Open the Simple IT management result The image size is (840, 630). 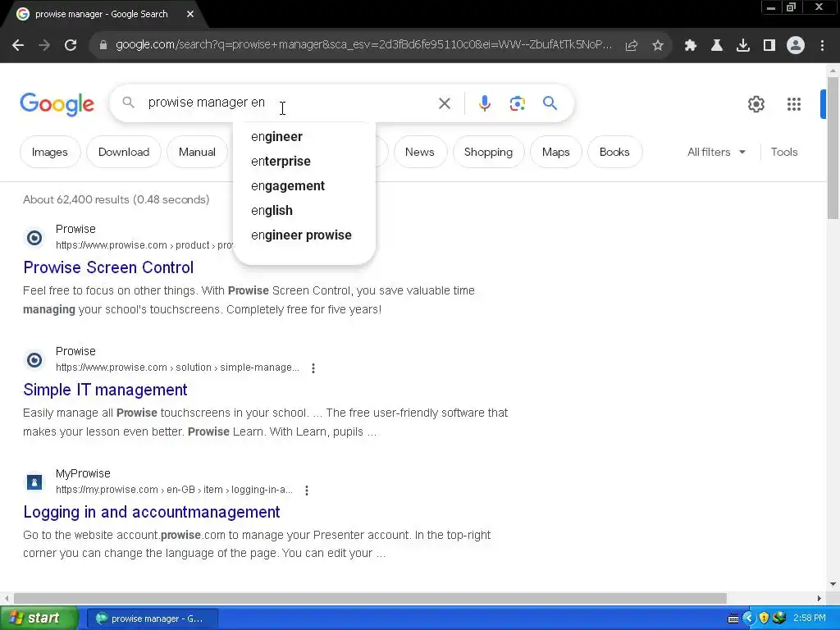pyautogui.click(x=105, y=390)
